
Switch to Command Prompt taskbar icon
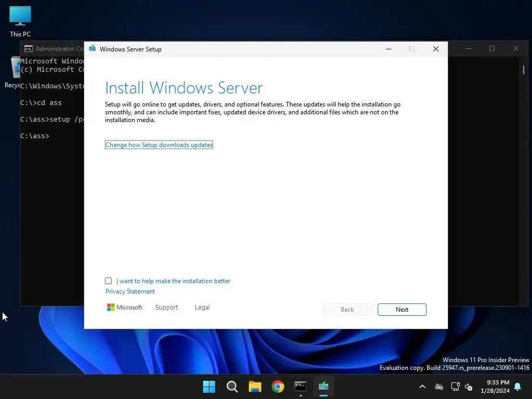301,387
